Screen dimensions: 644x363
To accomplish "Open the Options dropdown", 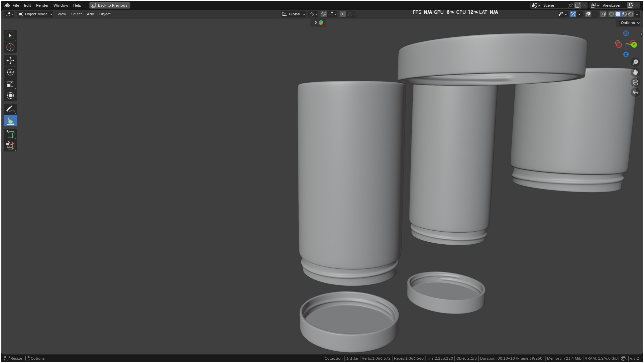I will point(630,23).
